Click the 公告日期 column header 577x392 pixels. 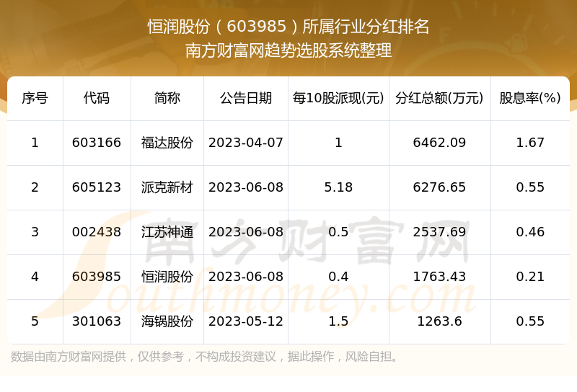[246, 98]
